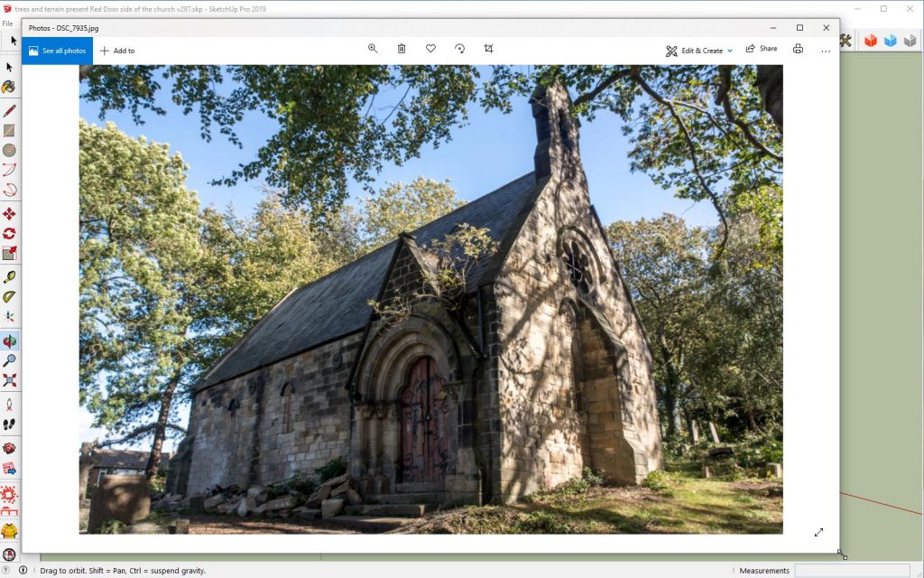This screenshot has height=578, width=924.
Task: Choose the Move tool with red arrows
Action: (x=9, y=214)
